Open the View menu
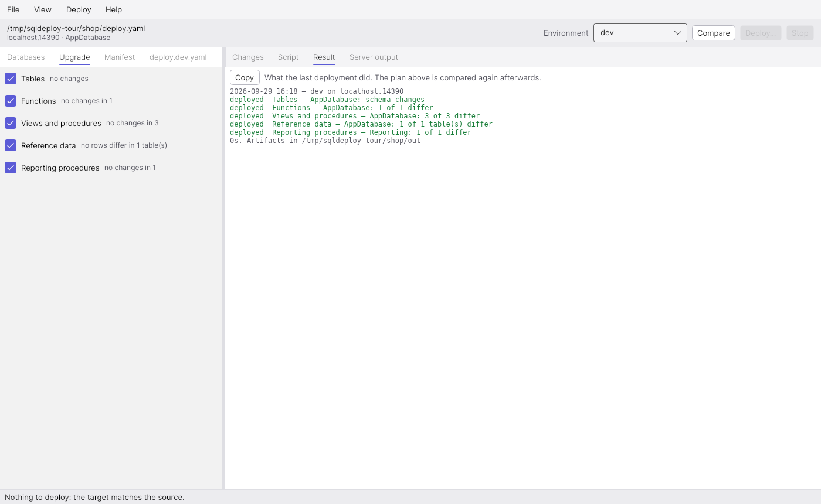The height and width of the screenshot is (504, 821). tap(43, 9)
